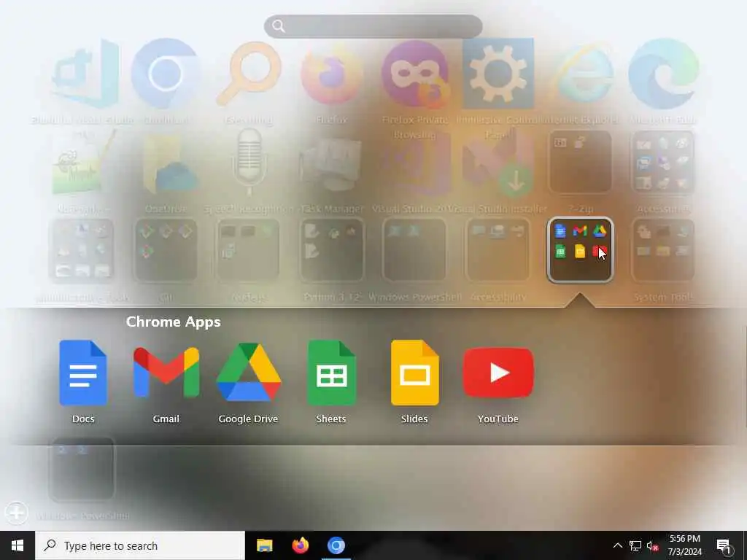Screen dimensions: 747x560
Task: Launch Visual Studio 2022
Action: tap(415, 163)
